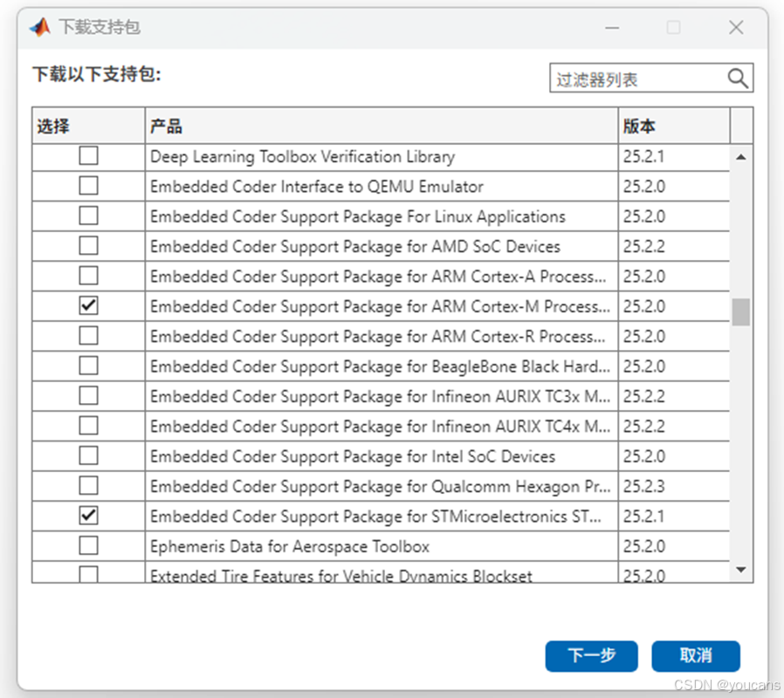Click the scroll up arrow
Screen dimensions: 784x698
[741, 157]
